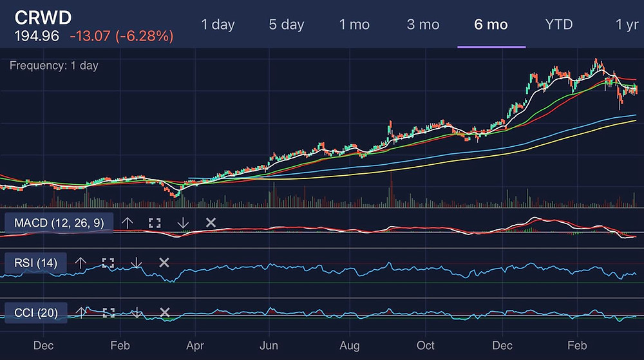Open the CCI (20) settings label
This screenshot has height=360, width=644.
pos(35,313)
